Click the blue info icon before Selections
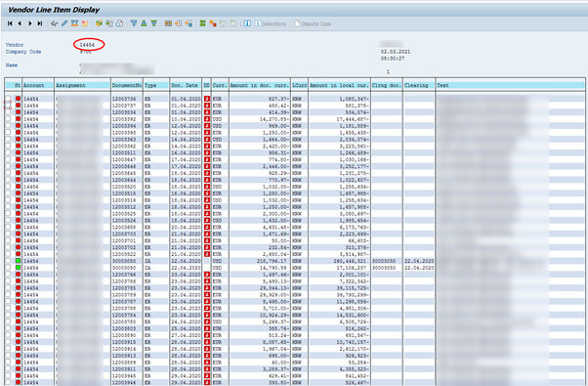The height and width of the screenshot is (386, 588). click(x=247, y=23)
